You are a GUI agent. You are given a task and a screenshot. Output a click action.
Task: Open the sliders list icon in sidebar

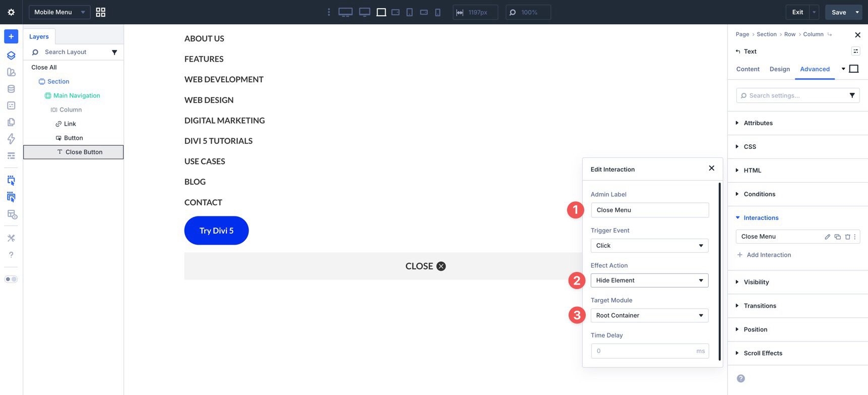tap(11, 156)
